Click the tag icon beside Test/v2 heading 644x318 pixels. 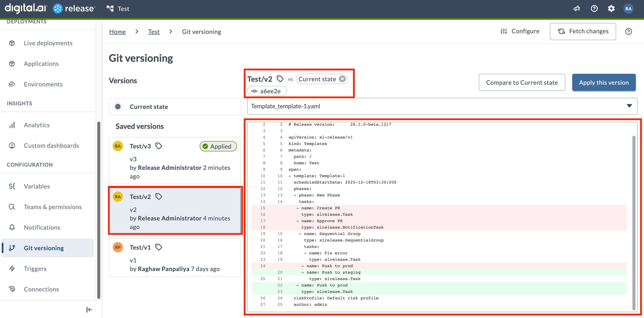coord(280,78)
